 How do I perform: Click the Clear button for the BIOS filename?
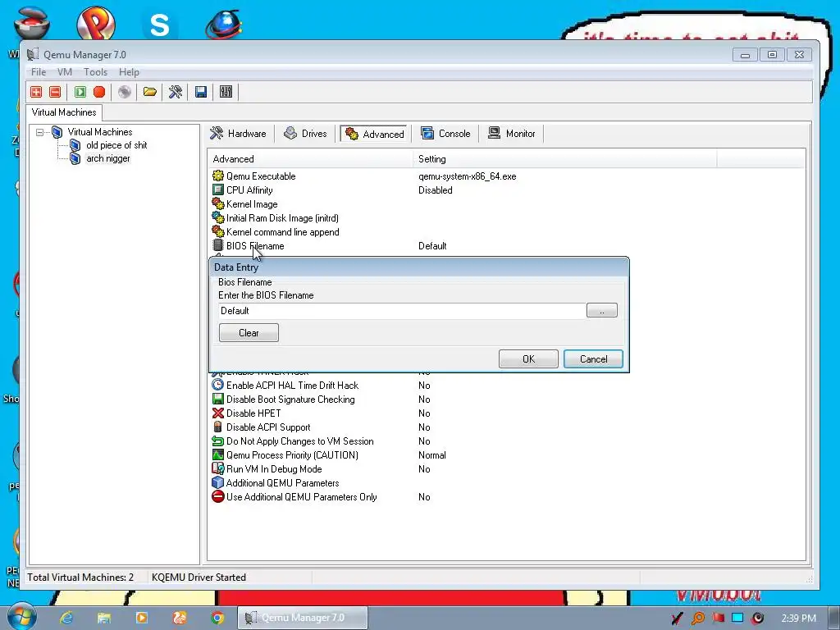249,333
